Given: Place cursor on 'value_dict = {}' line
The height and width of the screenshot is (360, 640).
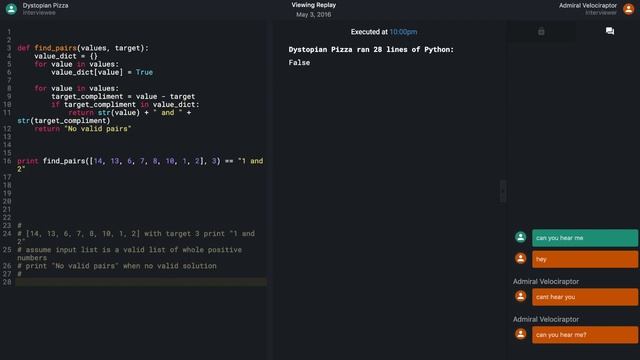Looking at the screenshot, I should click(x=66, y=56).
